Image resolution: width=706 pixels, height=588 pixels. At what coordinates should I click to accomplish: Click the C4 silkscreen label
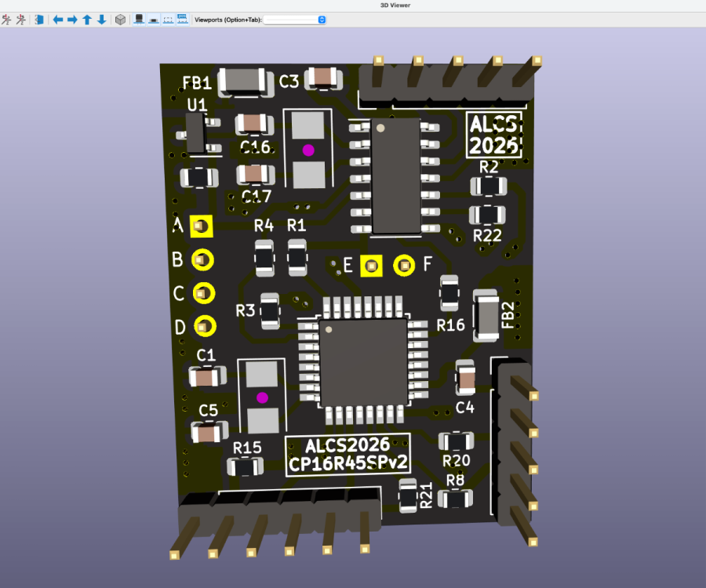click(464, 408)
